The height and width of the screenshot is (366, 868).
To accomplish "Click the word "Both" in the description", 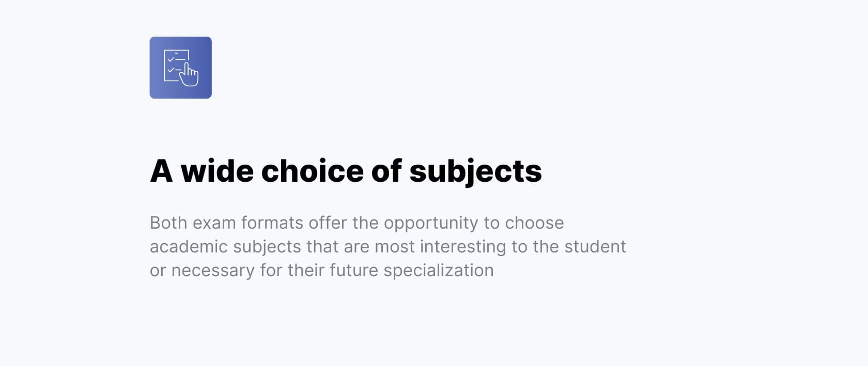I will pyautogui.click(x=168, y=223).
